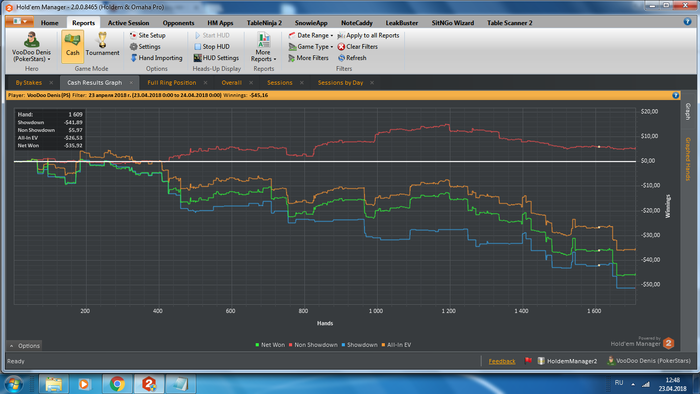Click the Feedback link
Screen dimensions: 700x394
tap(502, 361)
